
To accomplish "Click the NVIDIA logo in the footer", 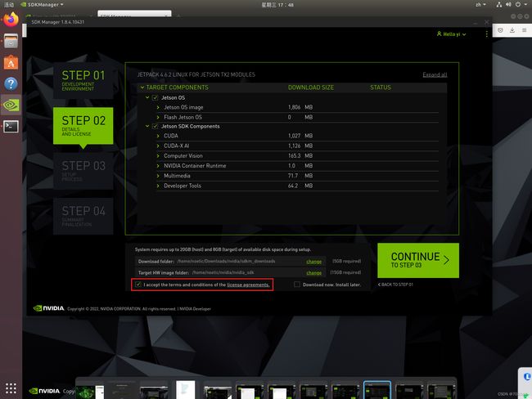I will pyautogui.click(x=48, y=308).
